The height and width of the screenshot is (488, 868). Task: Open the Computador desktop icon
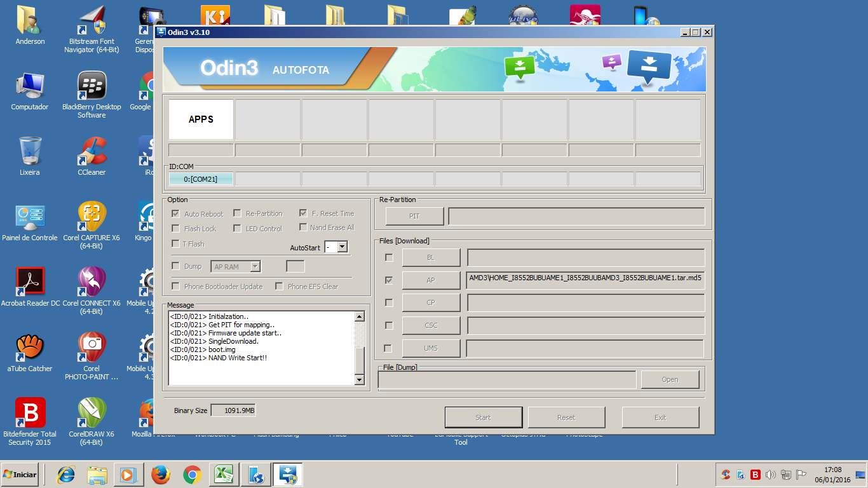30,91
